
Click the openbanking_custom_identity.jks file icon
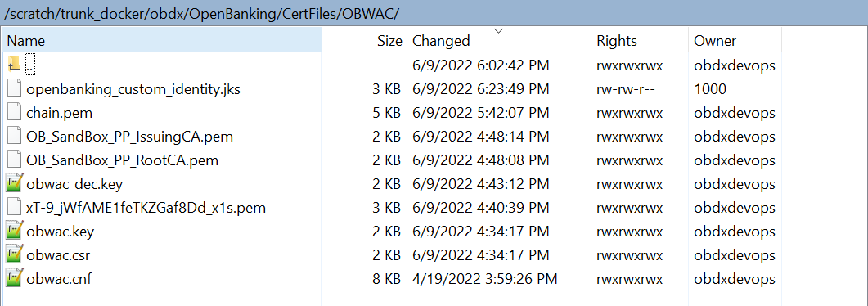click(x=15, y=89)
